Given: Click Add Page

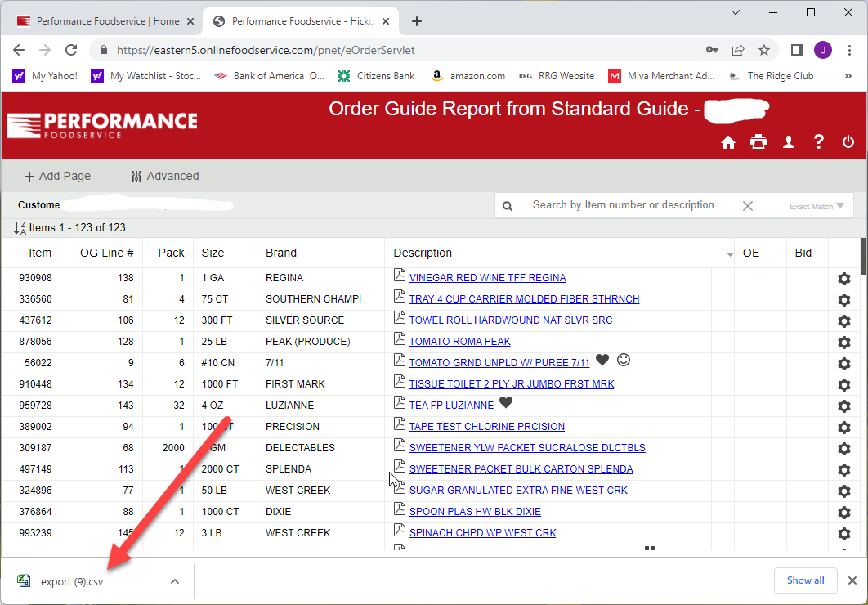Looking at the screenshot, I should 57,176.
